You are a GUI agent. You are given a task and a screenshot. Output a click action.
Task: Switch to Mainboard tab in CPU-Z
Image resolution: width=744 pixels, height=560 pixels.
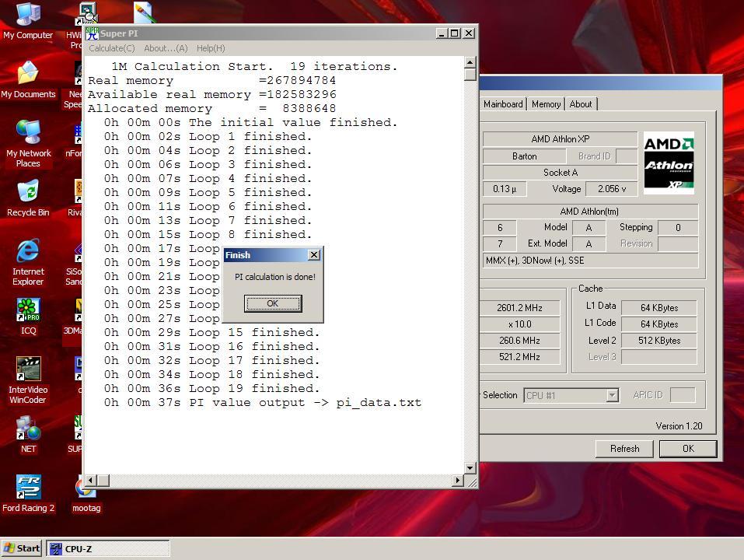click(x=503, y=104)
